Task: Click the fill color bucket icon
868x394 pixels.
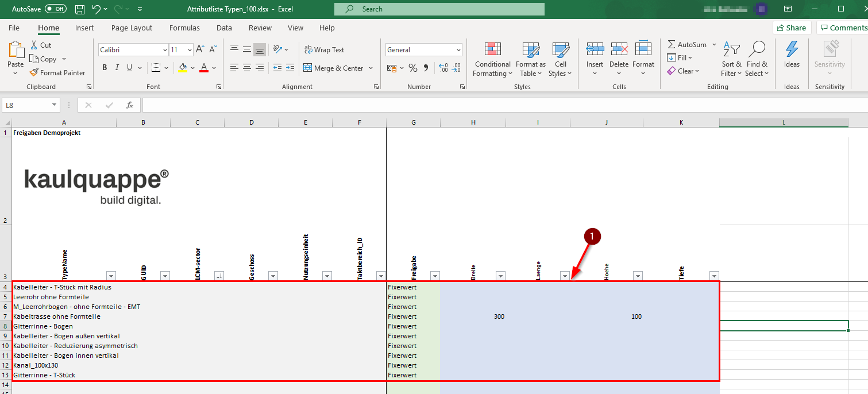Action: coord(183,68)
